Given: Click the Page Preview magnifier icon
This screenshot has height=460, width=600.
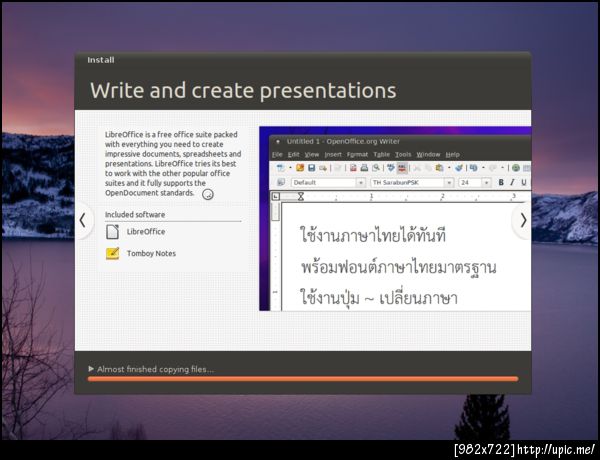Looking at the screenshot, I should pyautogui.click(x=376, y=168).
